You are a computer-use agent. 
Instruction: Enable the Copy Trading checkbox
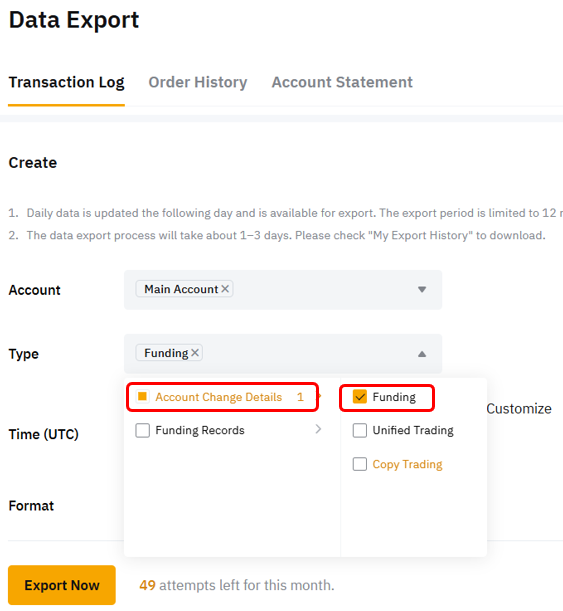(x=360, y=464)
